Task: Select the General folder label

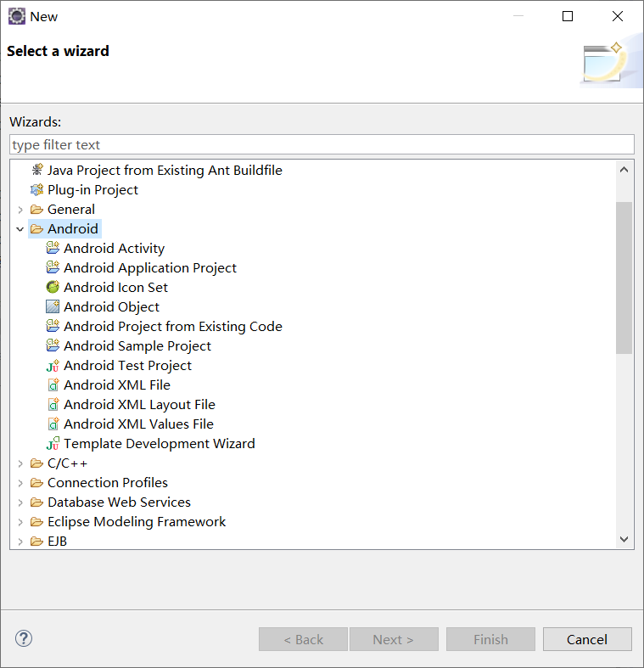Action: tap(71, 209)
